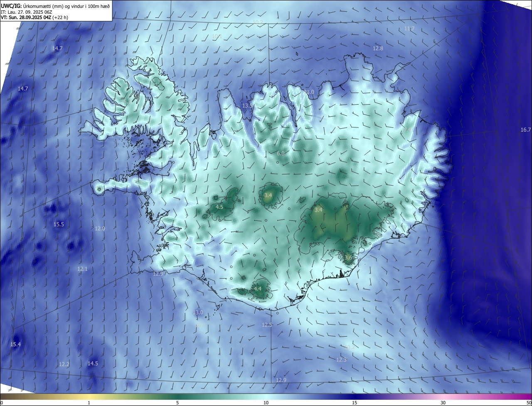The height and width of the screenshot is (406, 532).
Task: Click the map value label '6.0'
Action: pos(281,154)
